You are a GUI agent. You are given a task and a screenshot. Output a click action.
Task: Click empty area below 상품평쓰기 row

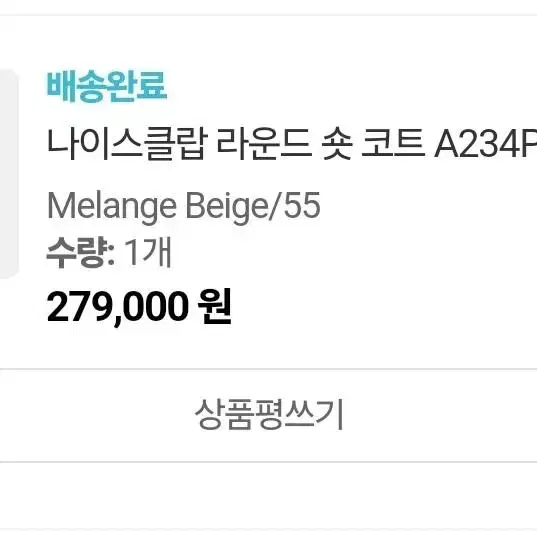point(268,497)
